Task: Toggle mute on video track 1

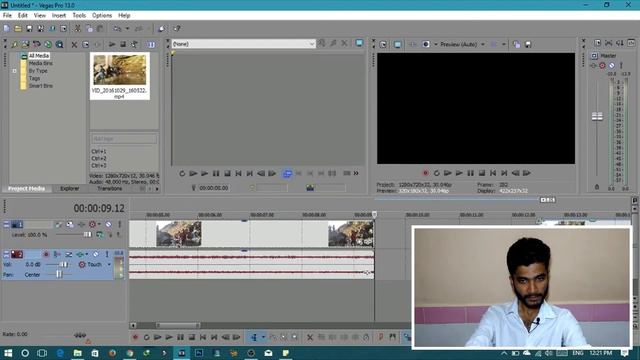Action: point(109,224)
